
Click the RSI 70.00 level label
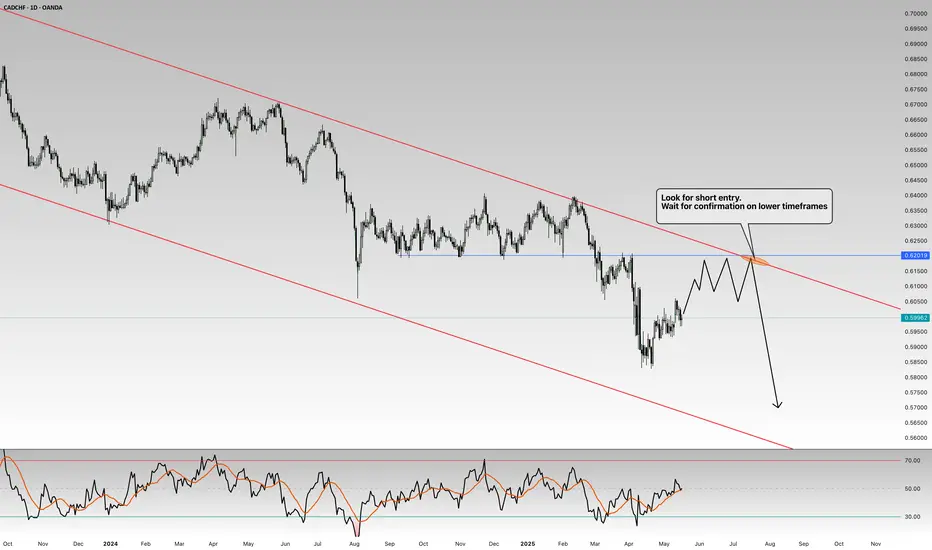pos(912,460)
